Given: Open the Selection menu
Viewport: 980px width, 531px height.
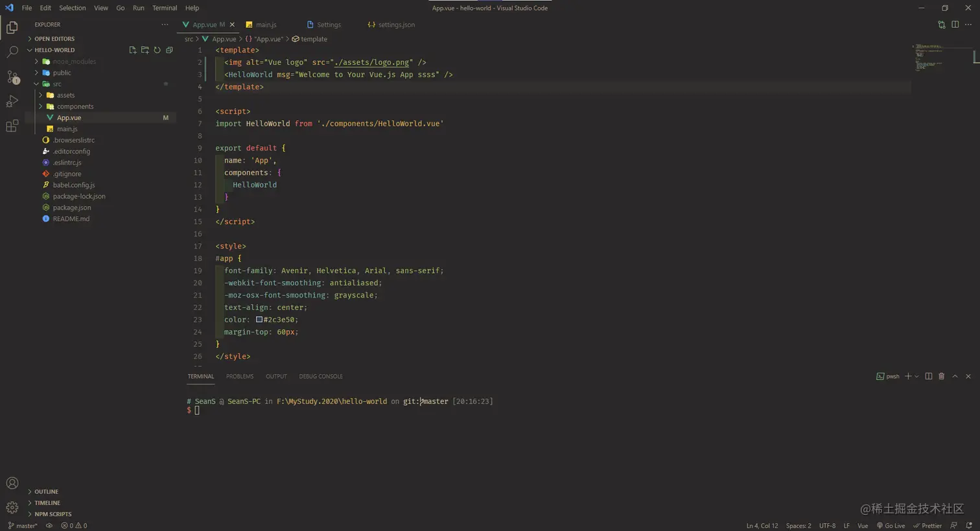Looking at the screenshot, I should [73, 8].
